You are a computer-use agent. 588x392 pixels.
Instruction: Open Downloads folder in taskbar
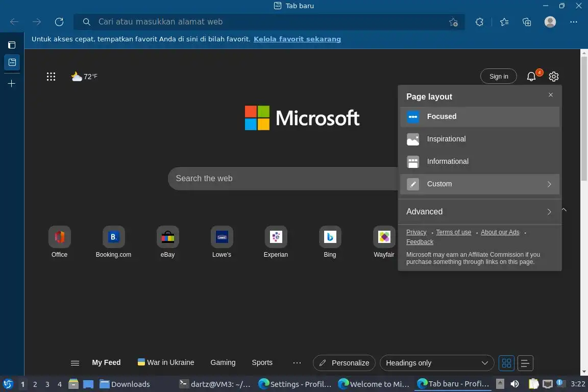coord(125,384)
